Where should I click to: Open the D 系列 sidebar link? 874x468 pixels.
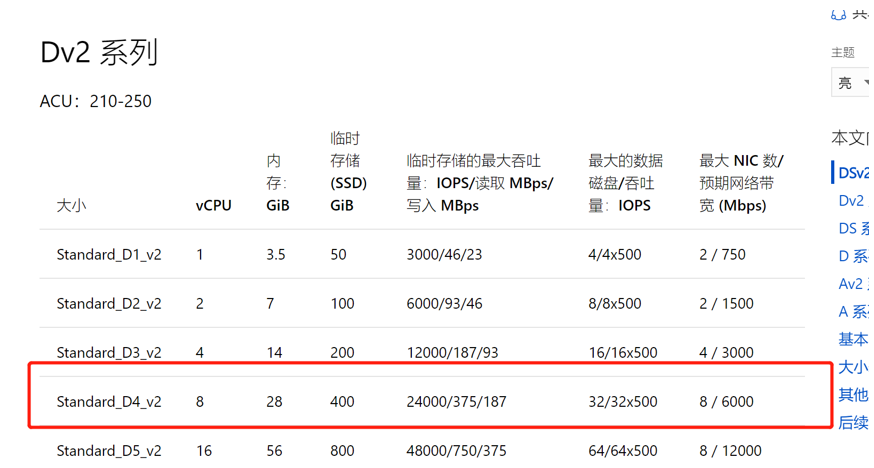853,256
